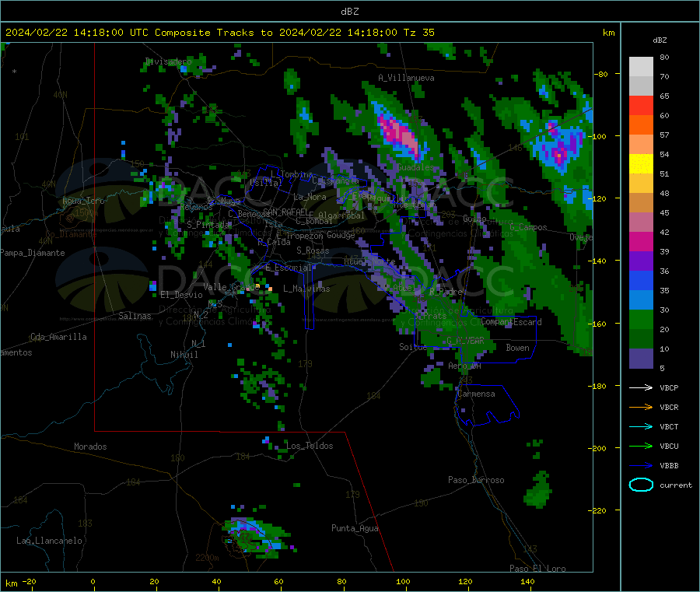Click the Composite Tracks timestamp header
Viewport: 700px width, 592px height.
click(220, 32)
